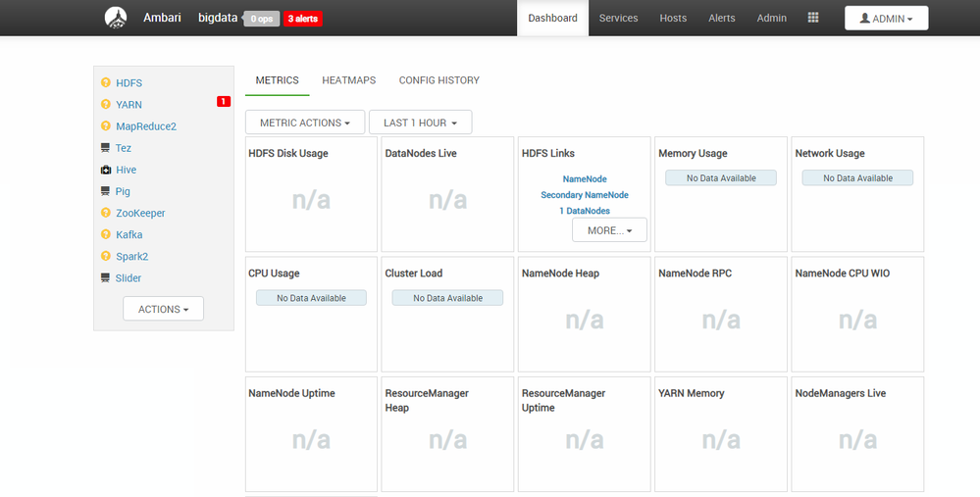Click the Pig client computer icon

click(x=106, y=191)
